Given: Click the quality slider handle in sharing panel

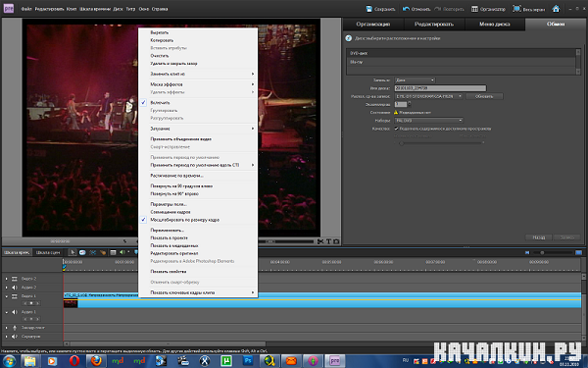Looking at the screenshot, I should 401,143.
